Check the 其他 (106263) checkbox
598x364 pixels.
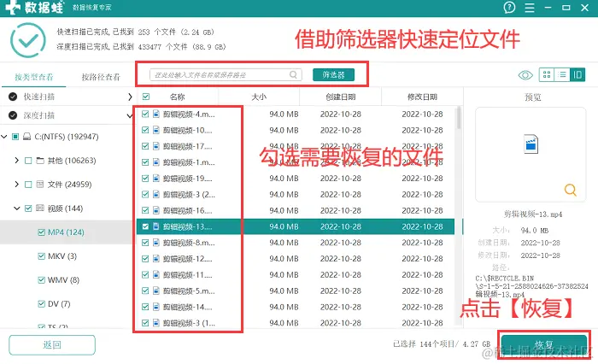pyautogui.click(x=28, y=161)
